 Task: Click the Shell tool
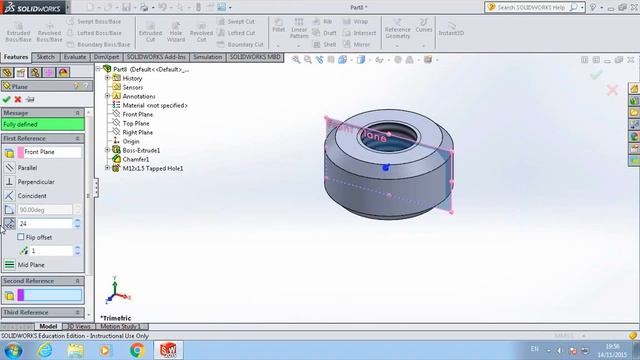pyautogui.click(x=324, y=44)
